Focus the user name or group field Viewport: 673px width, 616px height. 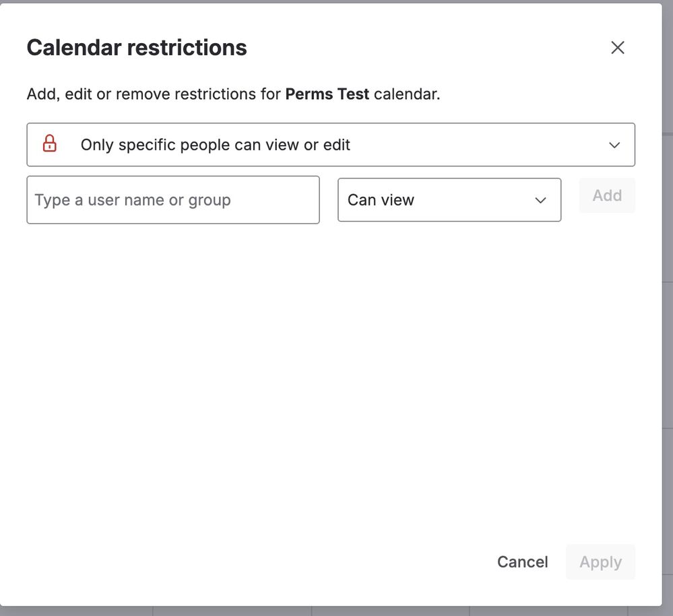point(172,200)
